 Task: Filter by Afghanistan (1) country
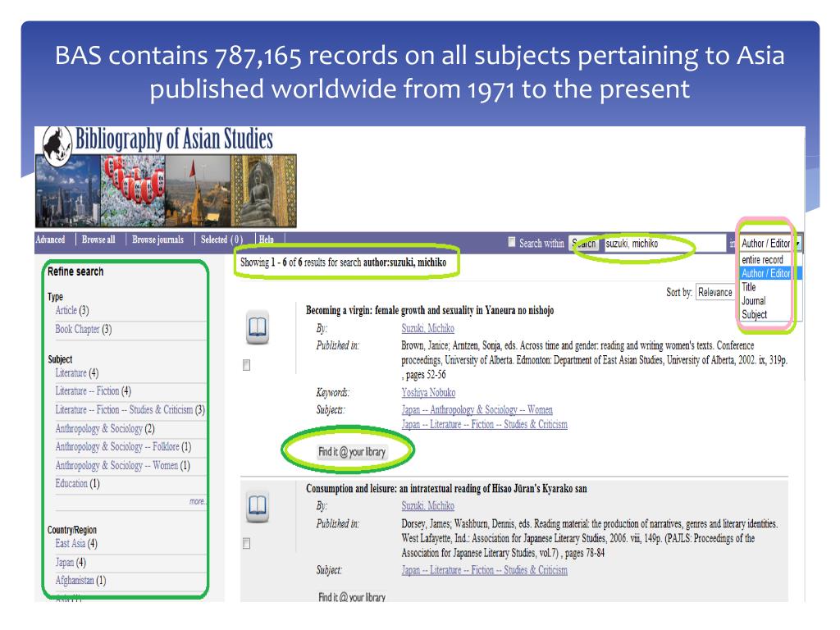click(80, 580)
